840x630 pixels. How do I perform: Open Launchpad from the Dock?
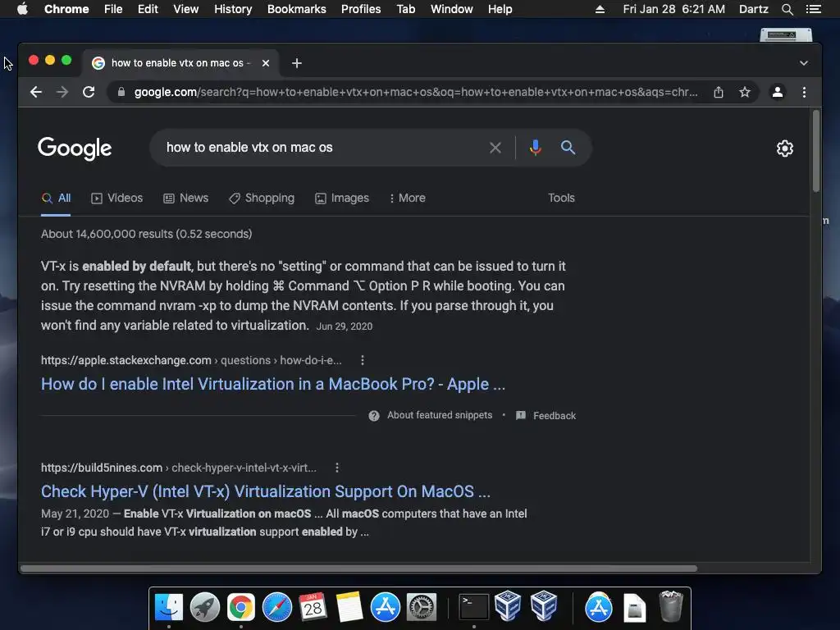point(204,608)
